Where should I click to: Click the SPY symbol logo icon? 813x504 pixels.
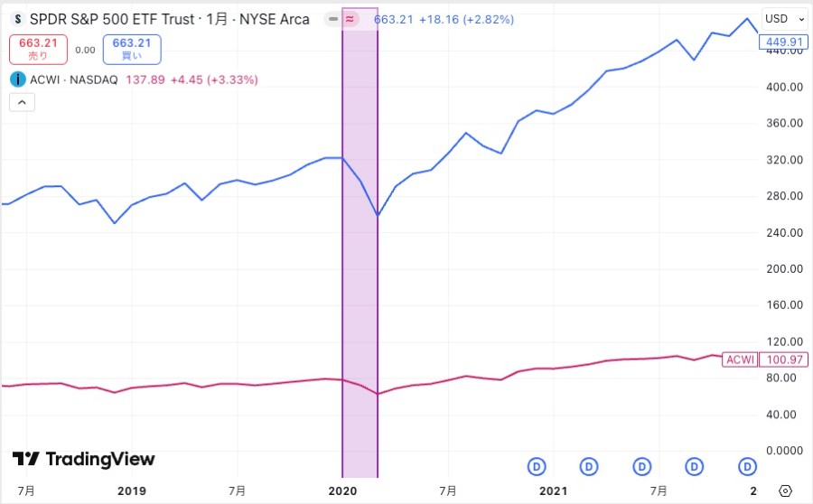tap(18, 19)
